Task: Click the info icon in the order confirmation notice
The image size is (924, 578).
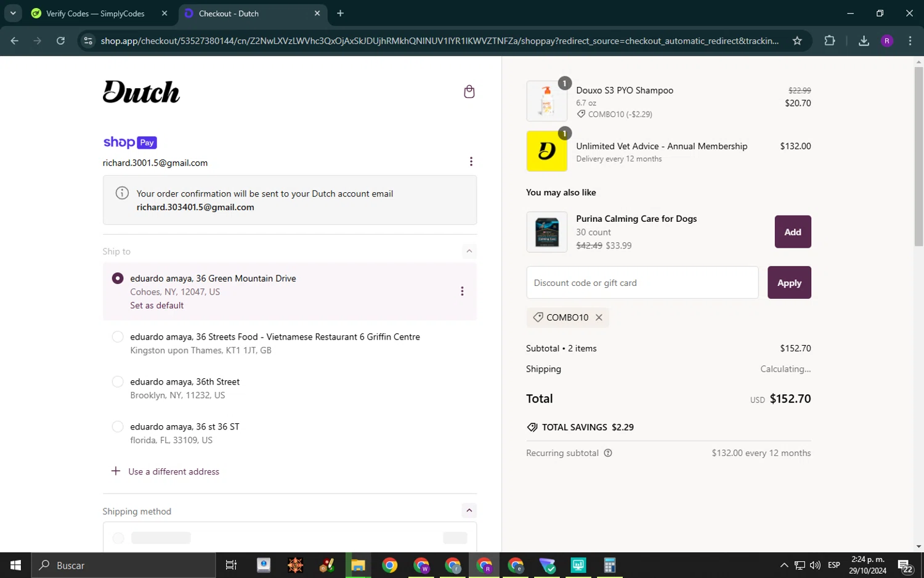Action: (122, 193)
